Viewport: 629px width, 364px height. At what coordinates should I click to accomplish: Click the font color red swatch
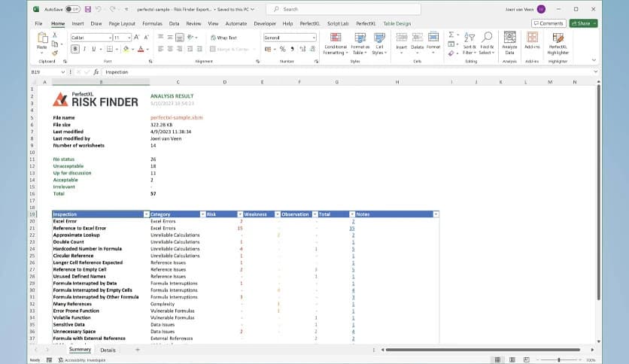(141, 50)
